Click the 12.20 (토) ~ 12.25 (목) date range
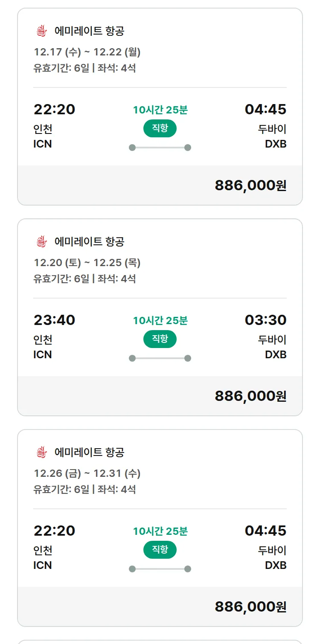This screenshot has width=320, height=644. (x=87, y=263)
